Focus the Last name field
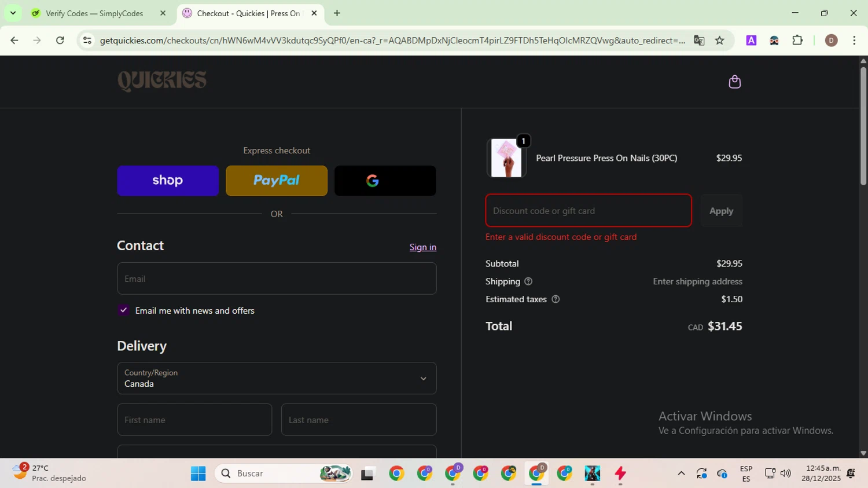The width and height of the screenshot is (868, 488). (x=359, y=420)
